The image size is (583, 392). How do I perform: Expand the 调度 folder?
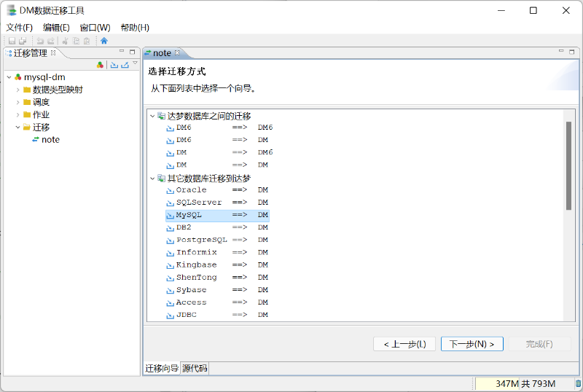pos(17,102)
